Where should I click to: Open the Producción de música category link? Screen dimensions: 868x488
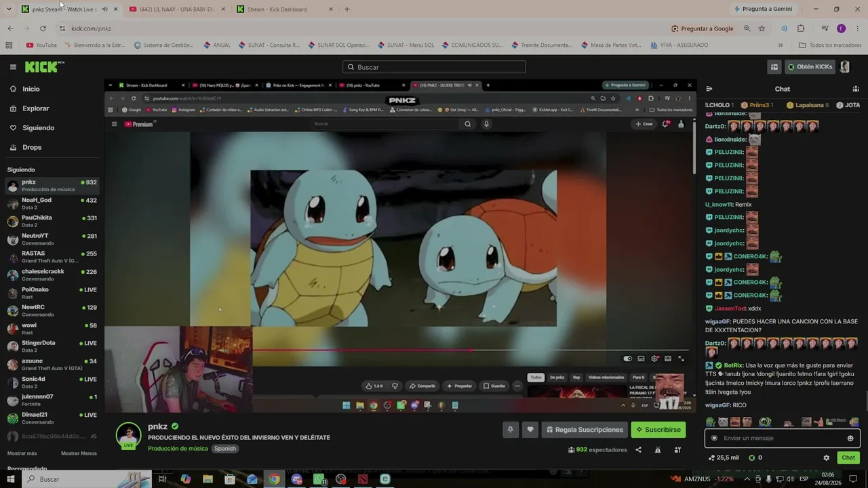pyautogui.click(x=178, y=449)
